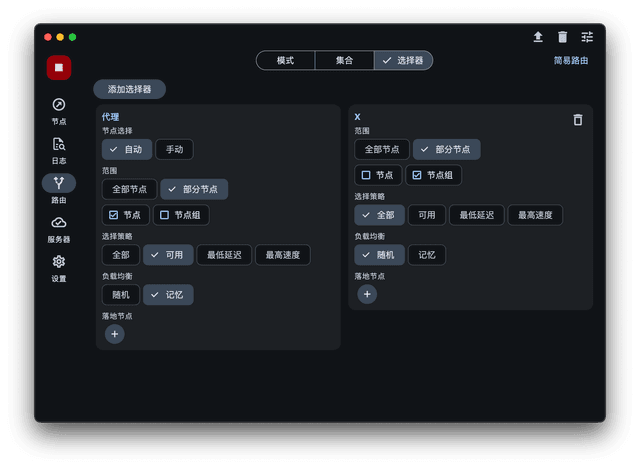
Task: Uncheck 节点 checkbox in 代理 panel
Action: coord(125,215)
